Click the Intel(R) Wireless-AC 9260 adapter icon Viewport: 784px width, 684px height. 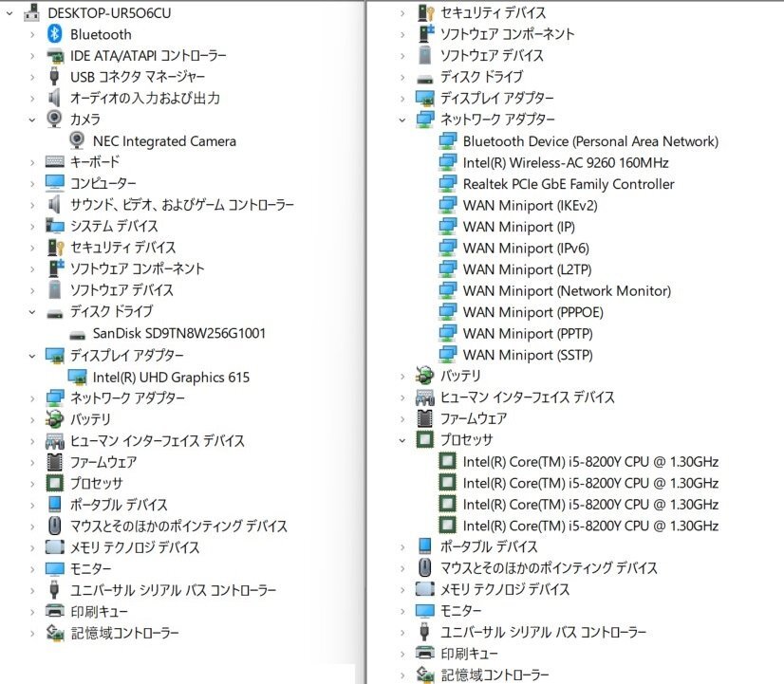[447, 163]
